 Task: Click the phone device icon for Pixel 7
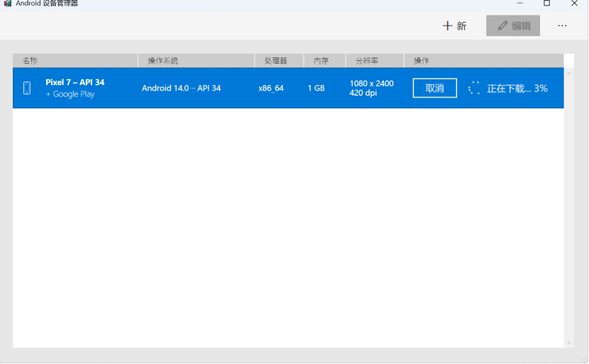27,89
